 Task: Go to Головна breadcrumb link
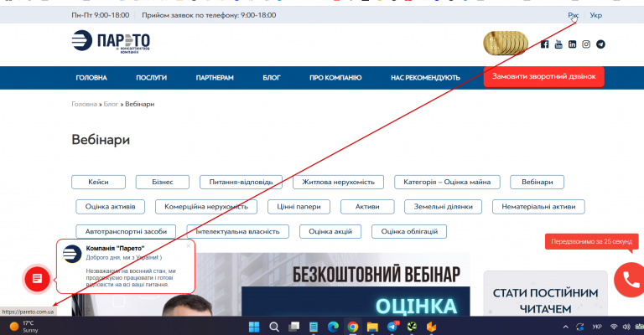click(x=84, y=104)
